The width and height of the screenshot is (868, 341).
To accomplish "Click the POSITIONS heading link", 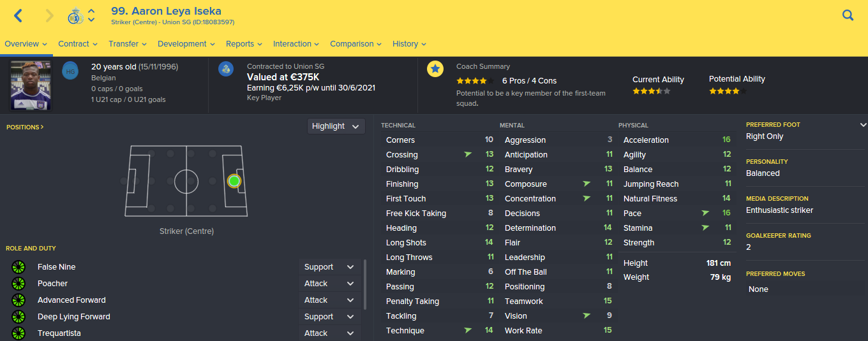I will point(25,127).
